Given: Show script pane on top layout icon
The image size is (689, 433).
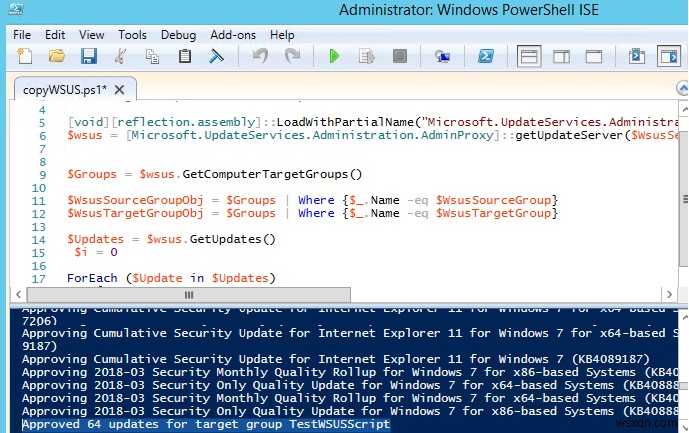Looking at the screenshot, I should [529, 56].
